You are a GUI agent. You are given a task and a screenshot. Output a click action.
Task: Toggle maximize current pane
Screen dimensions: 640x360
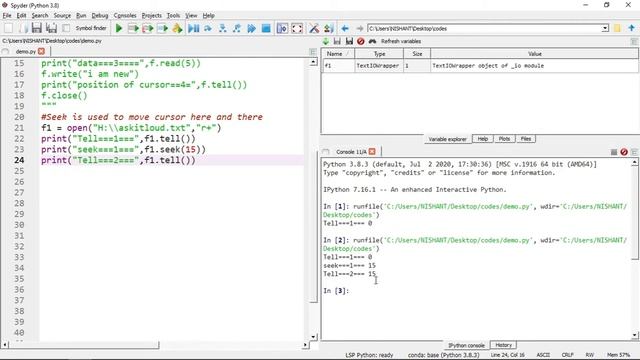[282, 28]
